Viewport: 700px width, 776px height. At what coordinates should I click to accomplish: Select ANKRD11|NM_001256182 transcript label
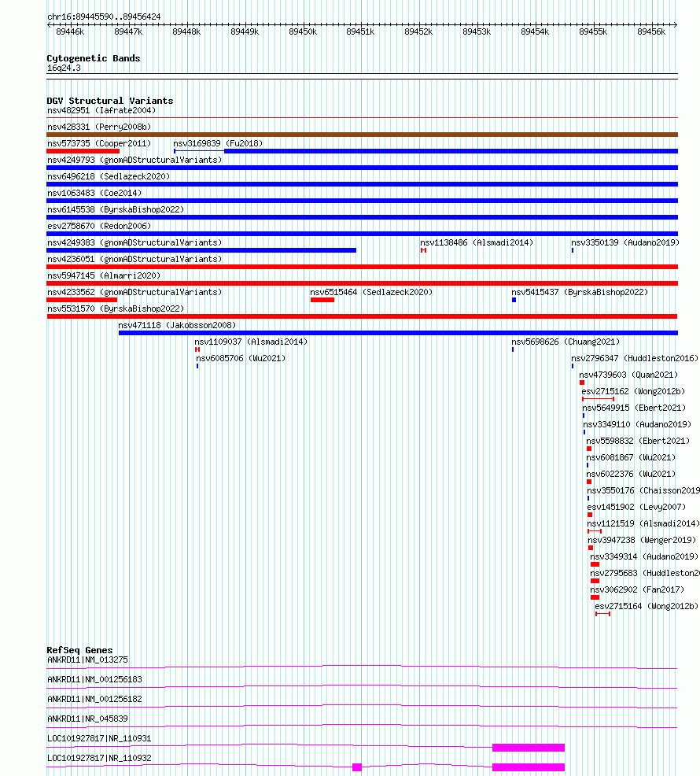(x=94, y=700)
